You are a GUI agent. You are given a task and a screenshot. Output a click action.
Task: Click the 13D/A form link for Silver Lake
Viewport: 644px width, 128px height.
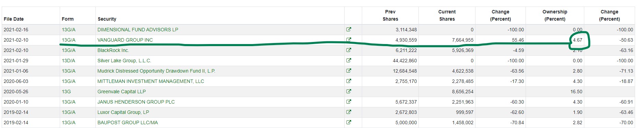[x=68, y=61]
